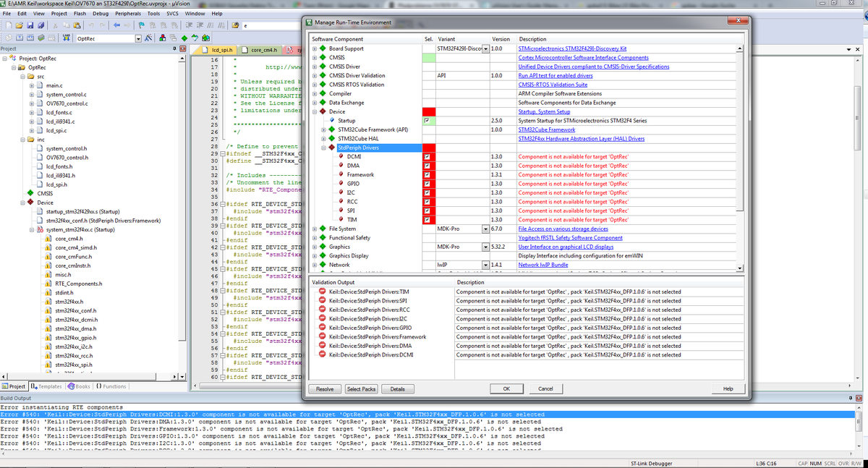Screen dimensions: 868x468
Task: Click the error icon for StdPeriph Drivers:TIM validation
Action: (x=322, y=292)
